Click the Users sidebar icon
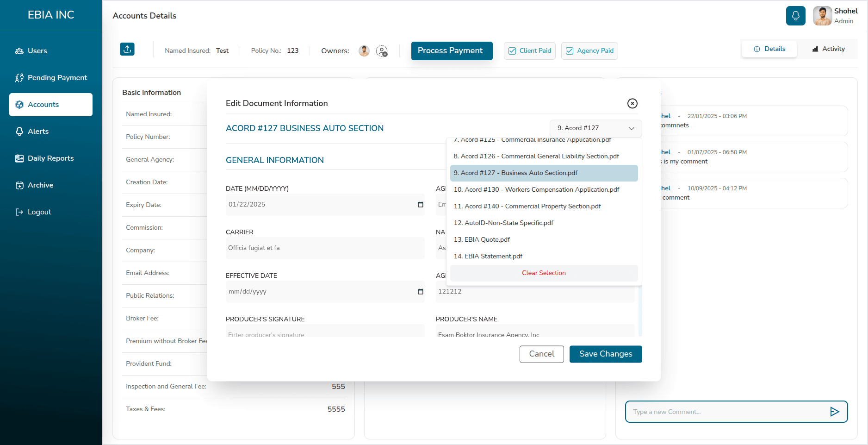868x445 pixels. 19,51
